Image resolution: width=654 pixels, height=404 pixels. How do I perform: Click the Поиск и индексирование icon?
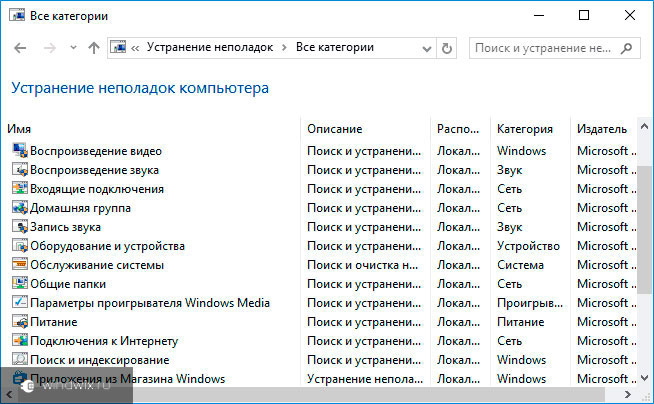tap(20, 359)
